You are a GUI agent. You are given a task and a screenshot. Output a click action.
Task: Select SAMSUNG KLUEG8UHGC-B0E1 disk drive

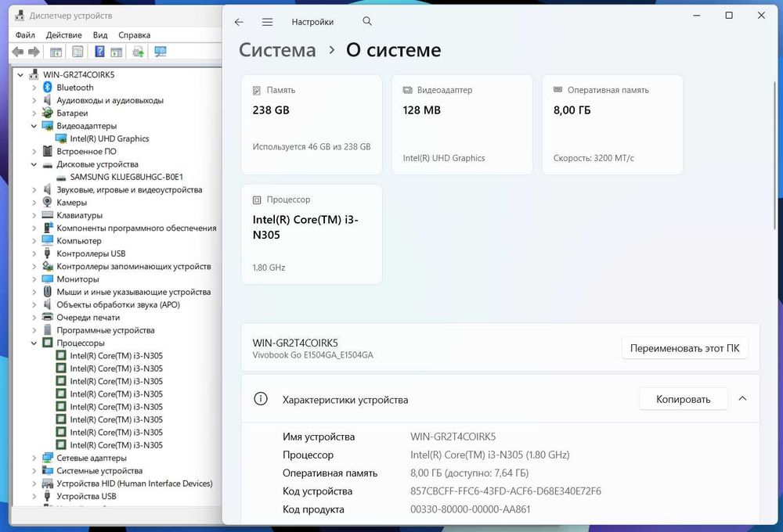tap(126, 177)
